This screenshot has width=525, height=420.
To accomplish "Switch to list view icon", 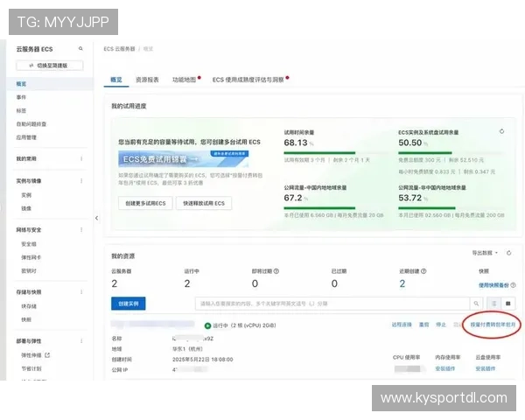I will [x=493, y=304].
